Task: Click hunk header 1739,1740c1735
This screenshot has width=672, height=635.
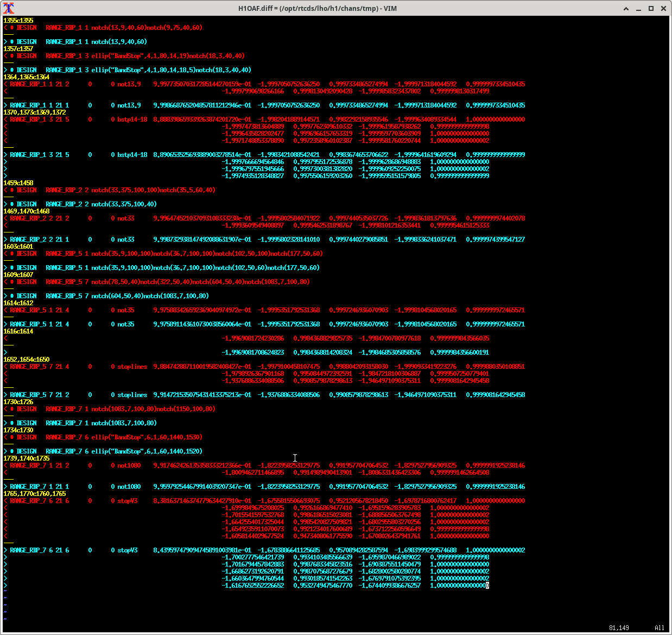Action: click(27, 458)
